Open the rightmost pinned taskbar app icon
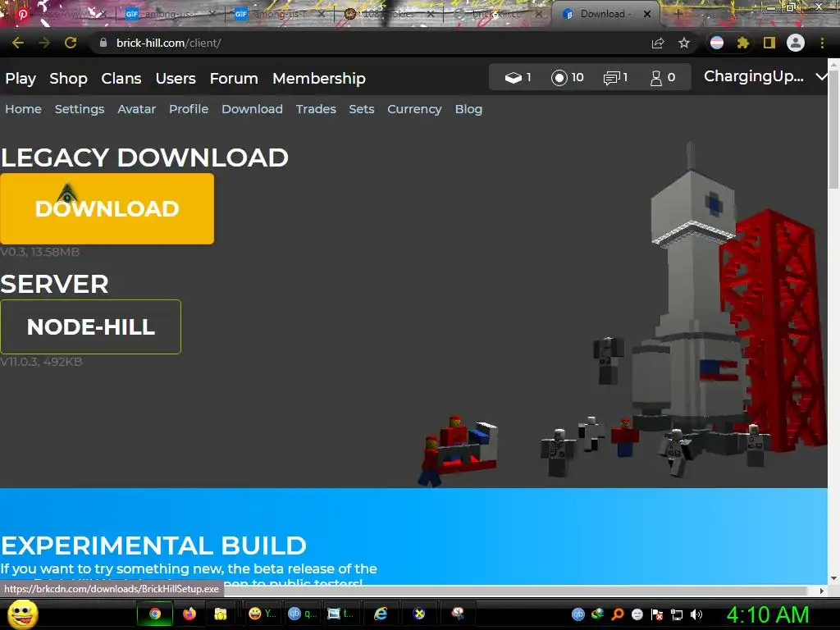840x630 pixels. coord(457,614)
